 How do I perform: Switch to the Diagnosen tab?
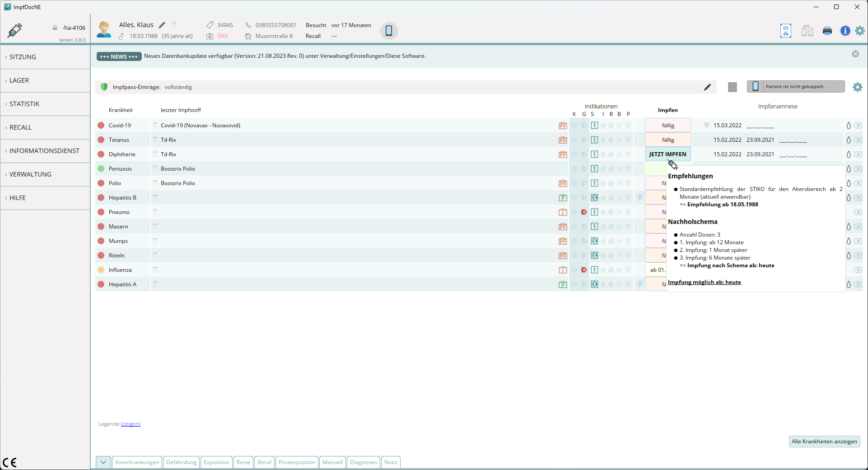point(363,462)
